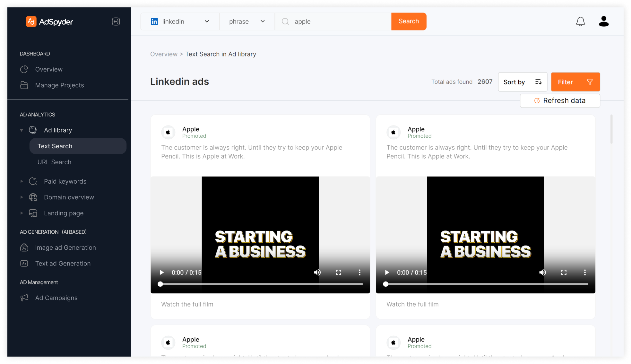Open Image ad Generation
This screenshot has height=364, width=631.
click(65, 247)
